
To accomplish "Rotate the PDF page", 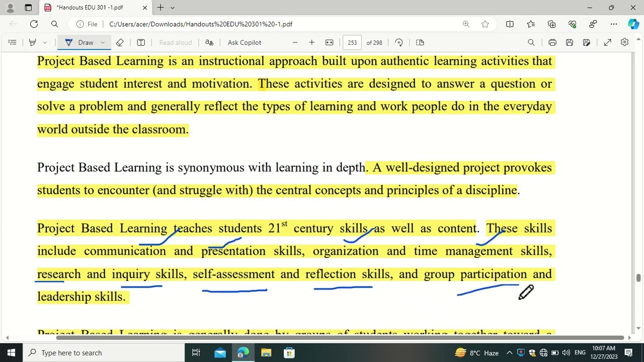I will (x=399, y=43).
